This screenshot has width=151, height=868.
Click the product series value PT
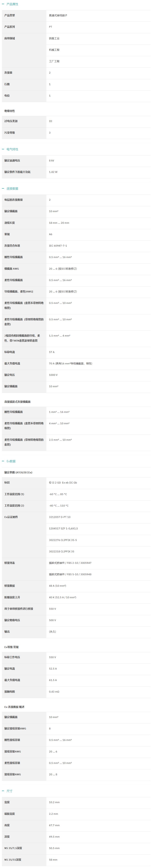tap(51, 27)
